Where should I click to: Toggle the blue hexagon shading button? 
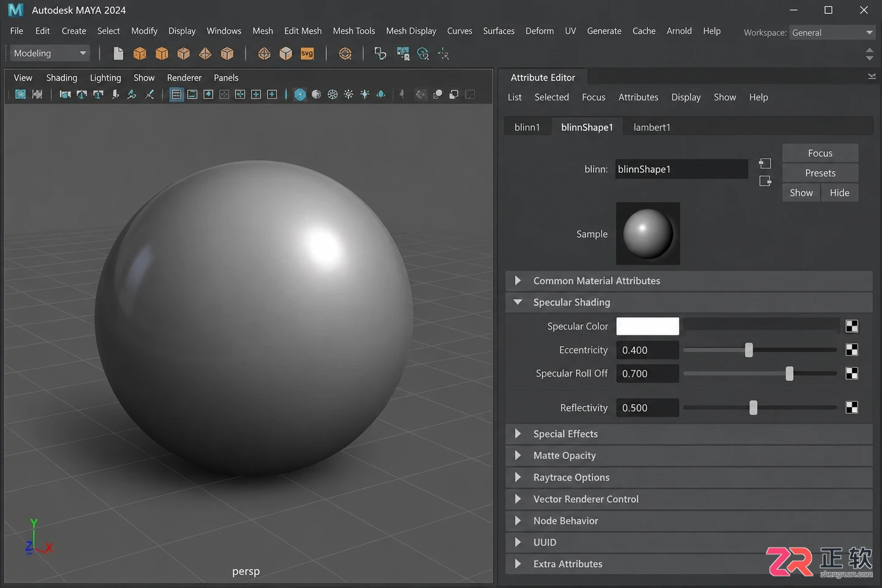300,94
